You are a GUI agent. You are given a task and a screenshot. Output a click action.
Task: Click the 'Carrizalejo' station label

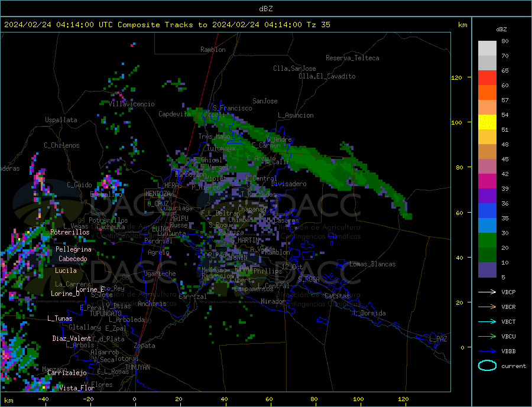67,373
